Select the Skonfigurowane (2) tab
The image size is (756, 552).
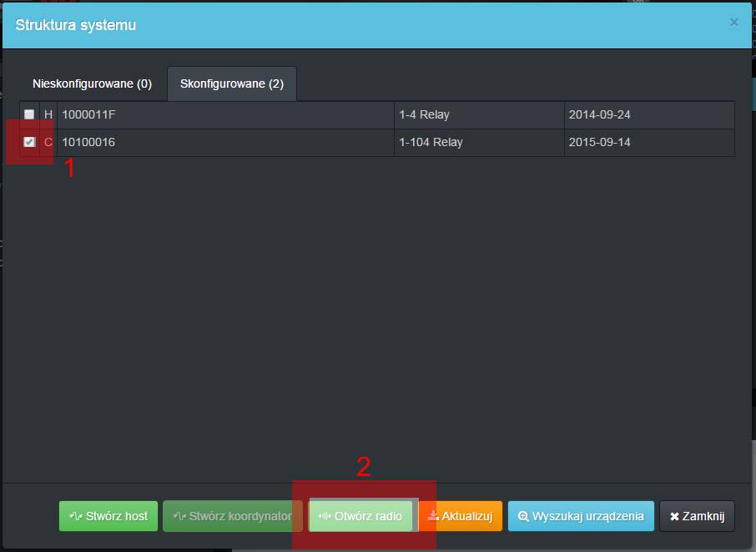(x=232, y=84)
